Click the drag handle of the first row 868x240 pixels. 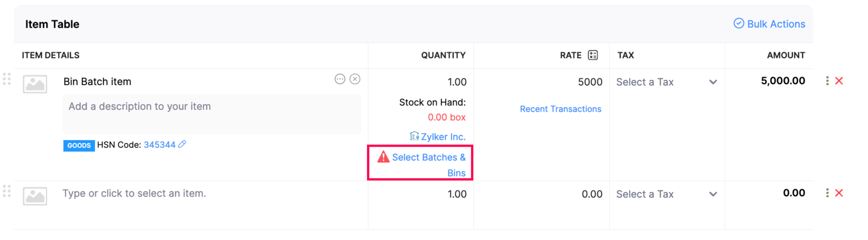coord(7,79)
